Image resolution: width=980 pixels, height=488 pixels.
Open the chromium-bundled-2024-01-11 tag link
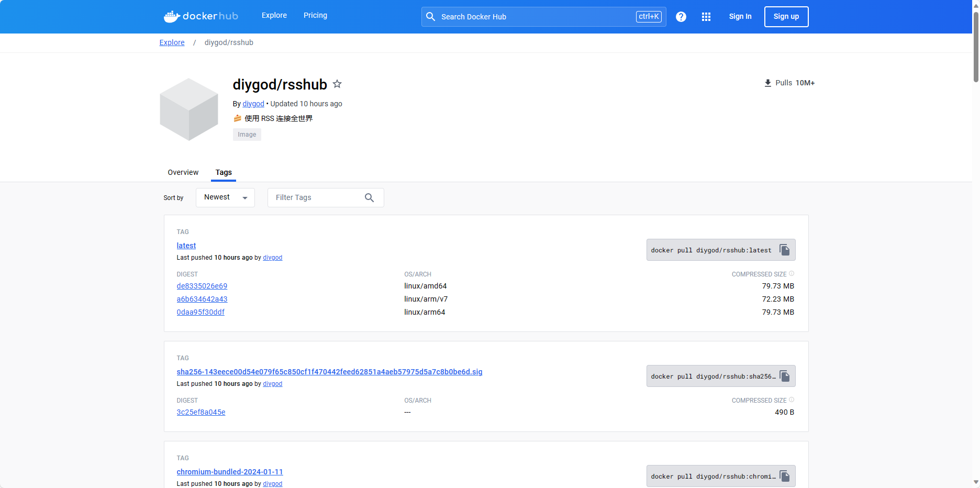click(x=230, y=472)
